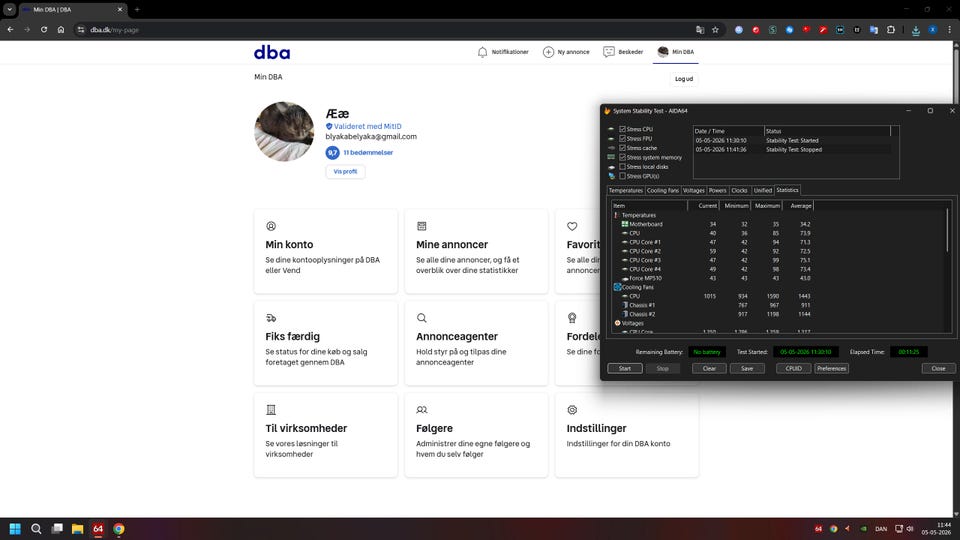This screenshot has width=960, height=540.
Task: Select the Chassis #2 fan row
Action: 713,314
